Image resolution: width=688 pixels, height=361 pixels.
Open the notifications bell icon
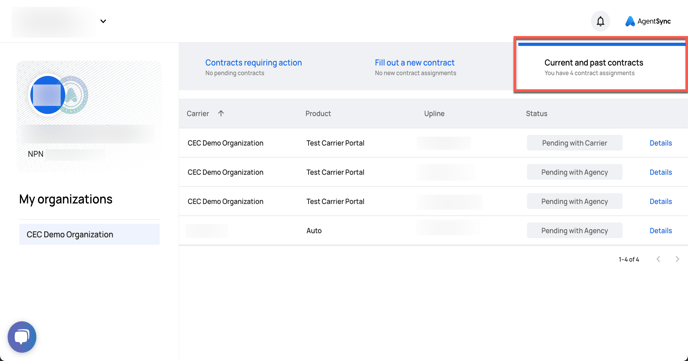(x=600, y=21)
